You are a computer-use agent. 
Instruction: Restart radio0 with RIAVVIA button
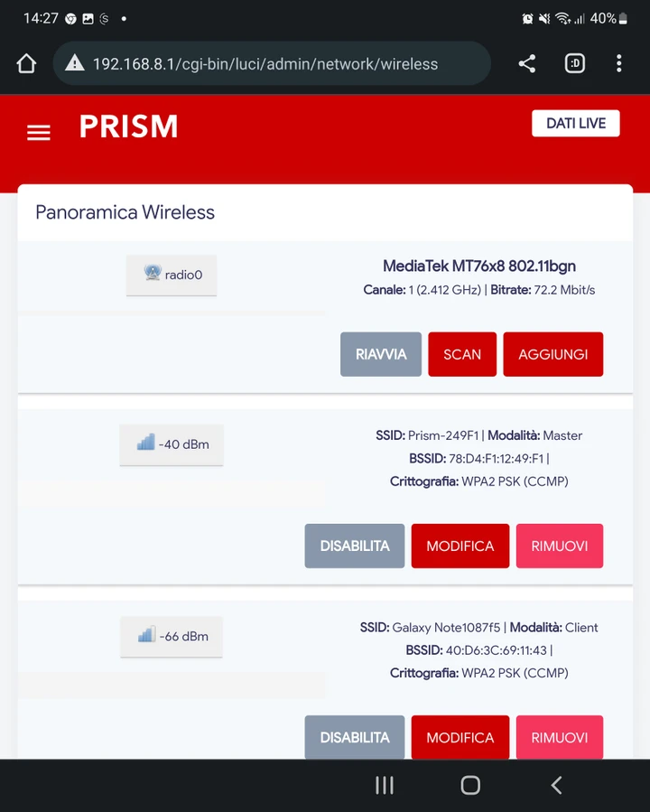click(x=381, y=354)
